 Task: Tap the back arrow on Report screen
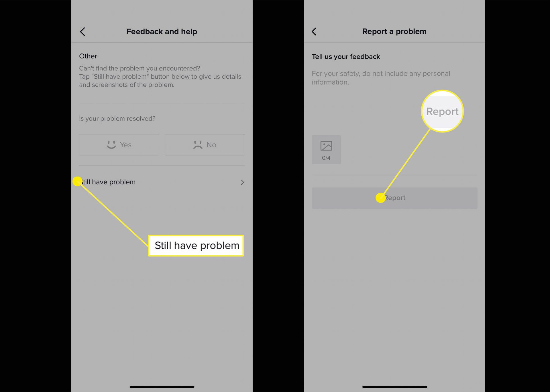point(314,31)
